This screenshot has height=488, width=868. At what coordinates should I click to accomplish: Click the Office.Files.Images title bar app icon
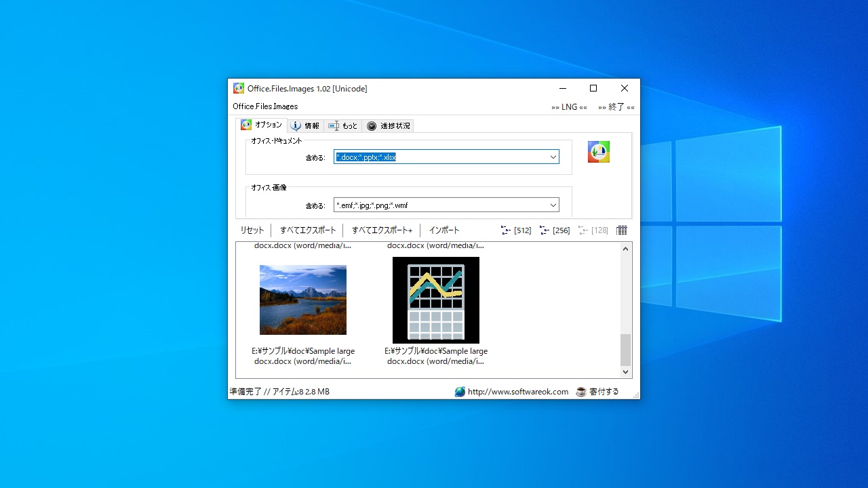click(239, 88)
